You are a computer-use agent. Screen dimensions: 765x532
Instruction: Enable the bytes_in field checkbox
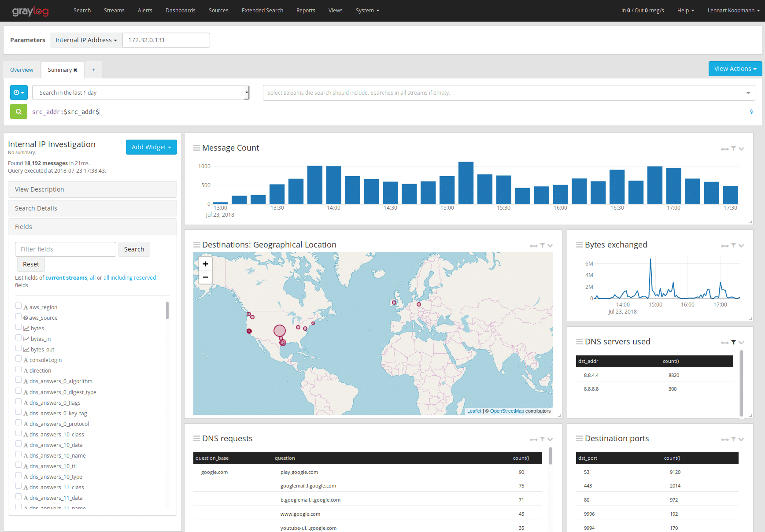pos(18,338)
